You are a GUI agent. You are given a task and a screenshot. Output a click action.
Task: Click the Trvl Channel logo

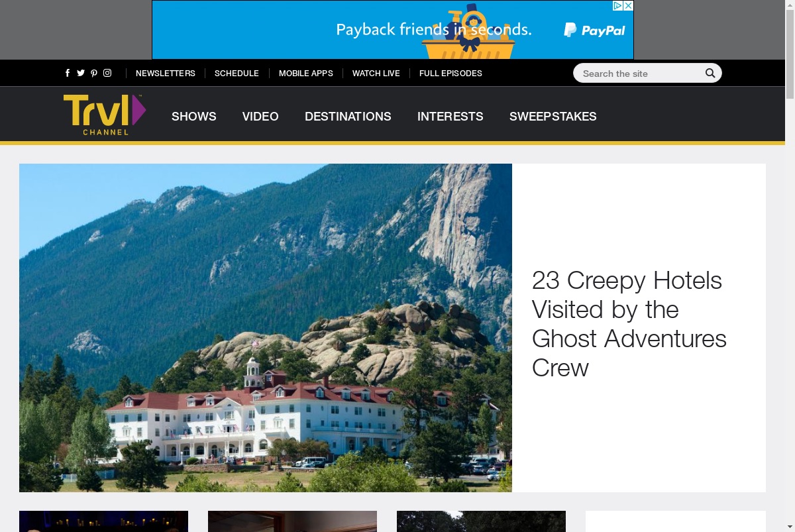point(105,115)
